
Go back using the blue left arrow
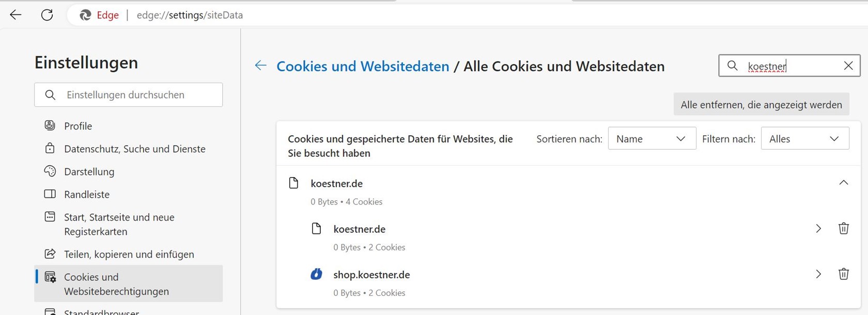(x=261, y=66)
